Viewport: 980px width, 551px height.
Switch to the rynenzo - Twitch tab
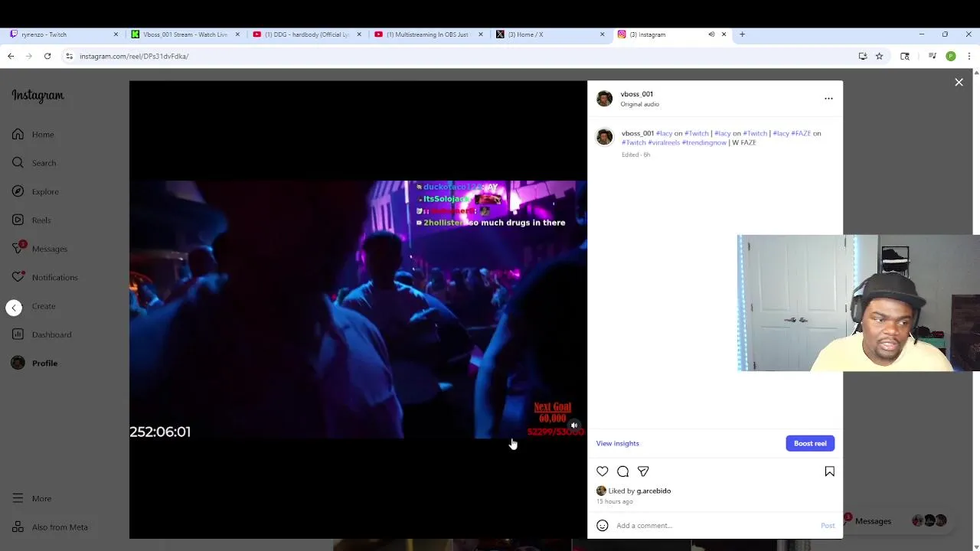point(65,34)
